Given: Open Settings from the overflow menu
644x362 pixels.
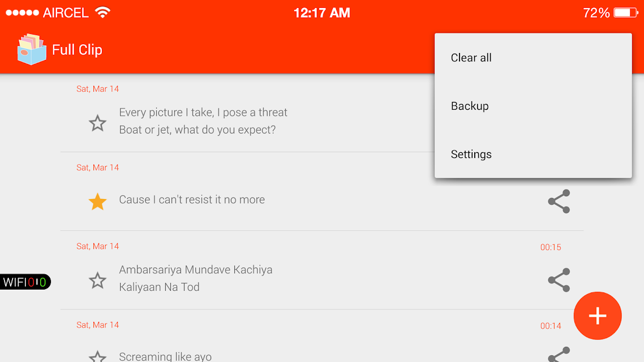Looking at the screenshot, I should click(533, 154).
